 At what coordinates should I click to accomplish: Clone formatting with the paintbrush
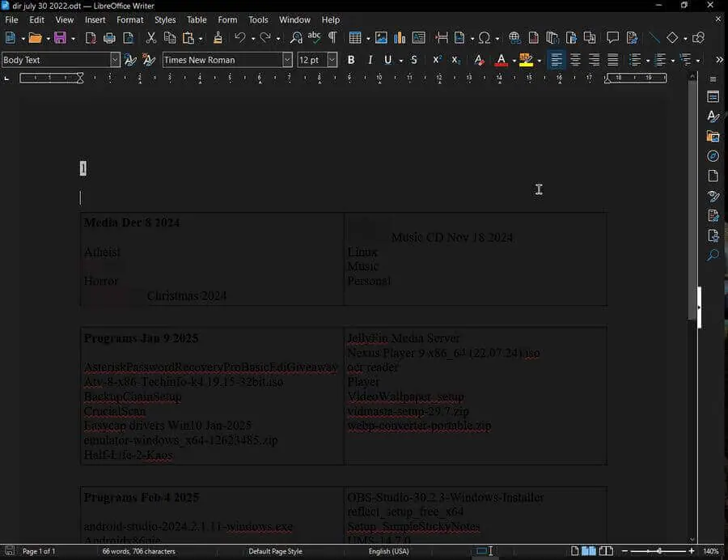(x=218, y=38)
